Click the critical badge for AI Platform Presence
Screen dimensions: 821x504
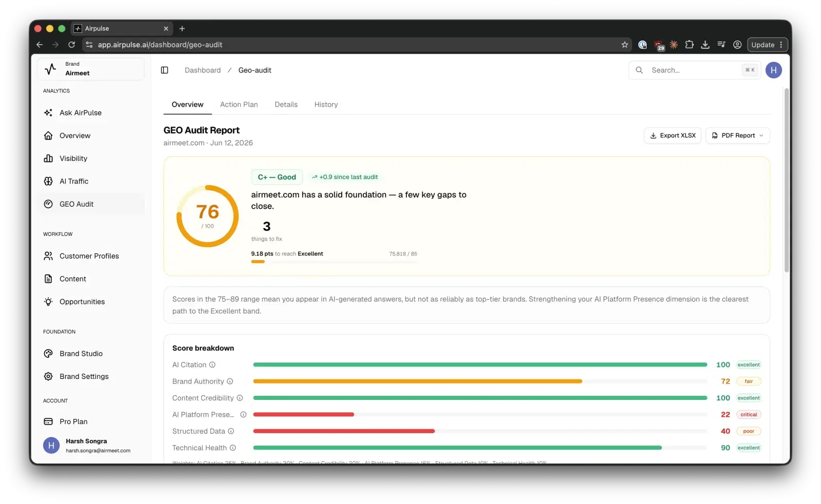pyautogui.click(x=749, y=414)
